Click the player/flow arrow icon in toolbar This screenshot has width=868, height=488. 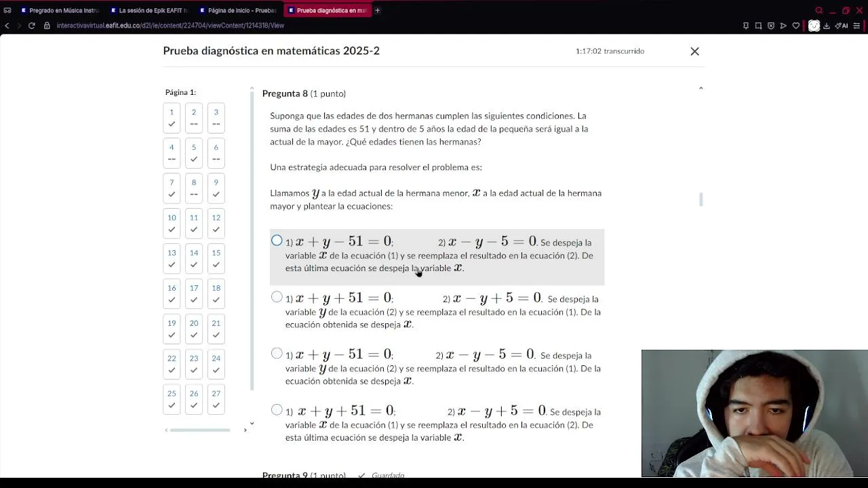point(783,26)
